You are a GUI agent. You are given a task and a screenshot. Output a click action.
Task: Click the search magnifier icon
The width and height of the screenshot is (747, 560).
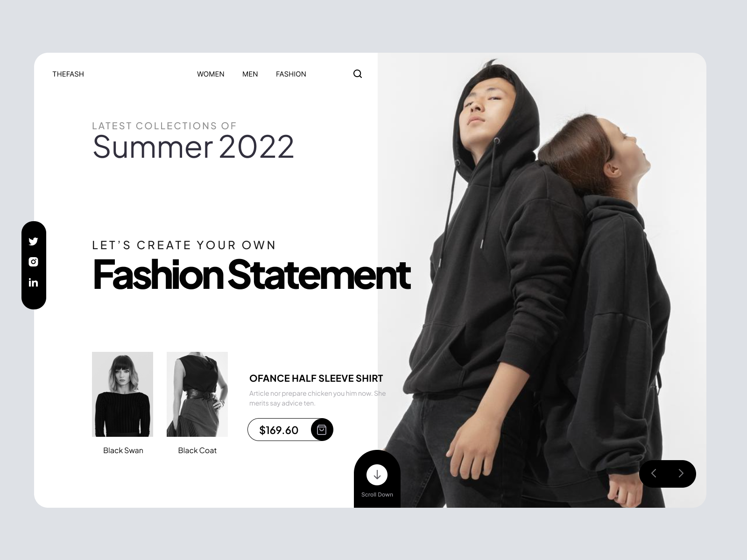tap(358, 74)
